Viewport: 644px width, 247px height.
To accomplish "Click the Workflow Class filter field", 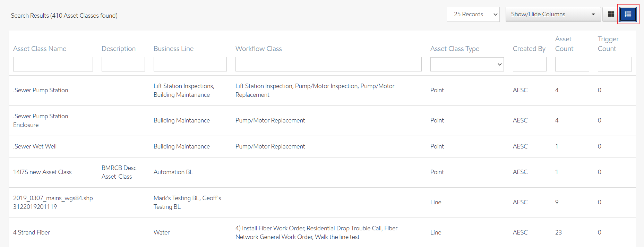I will (x=328, y=64).
